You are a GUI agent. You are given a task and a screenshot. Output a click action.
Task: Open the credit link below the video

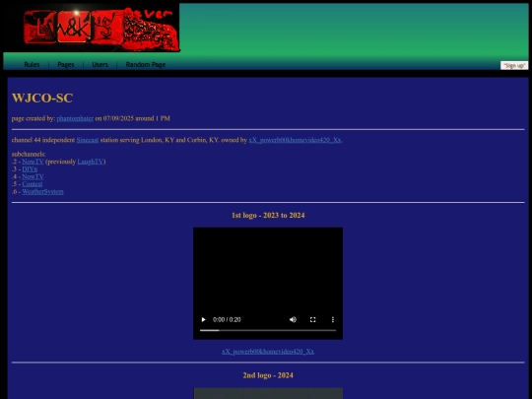tap(268, 352)
